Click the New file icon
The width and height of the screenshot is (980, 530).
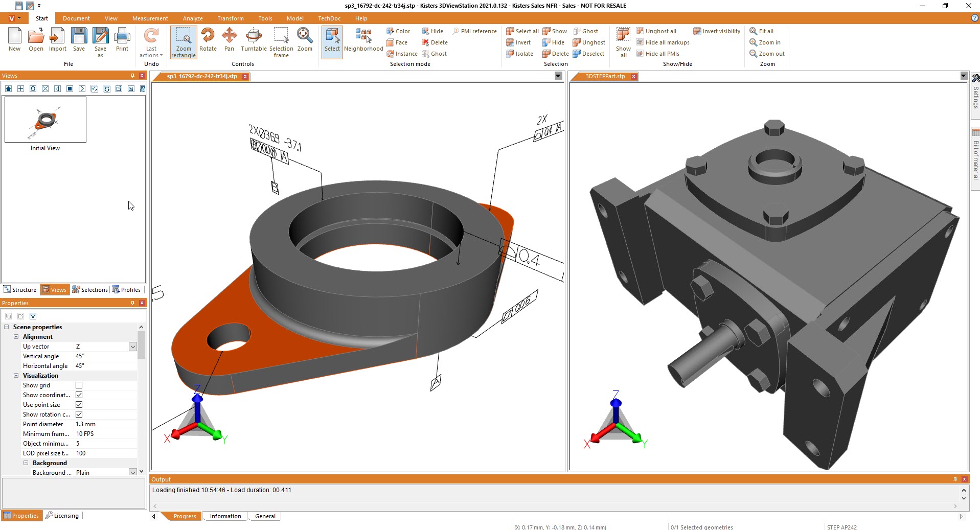(x=14, y=40)
